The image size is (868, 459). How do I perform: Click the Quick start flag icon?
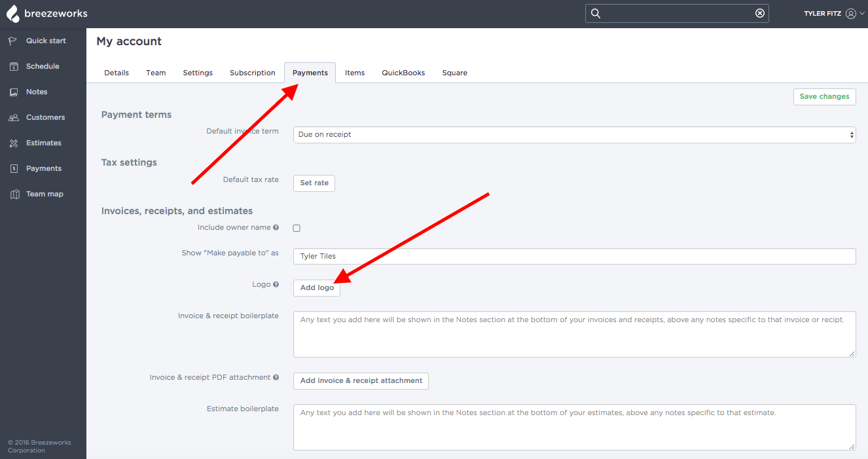(13, 41)
